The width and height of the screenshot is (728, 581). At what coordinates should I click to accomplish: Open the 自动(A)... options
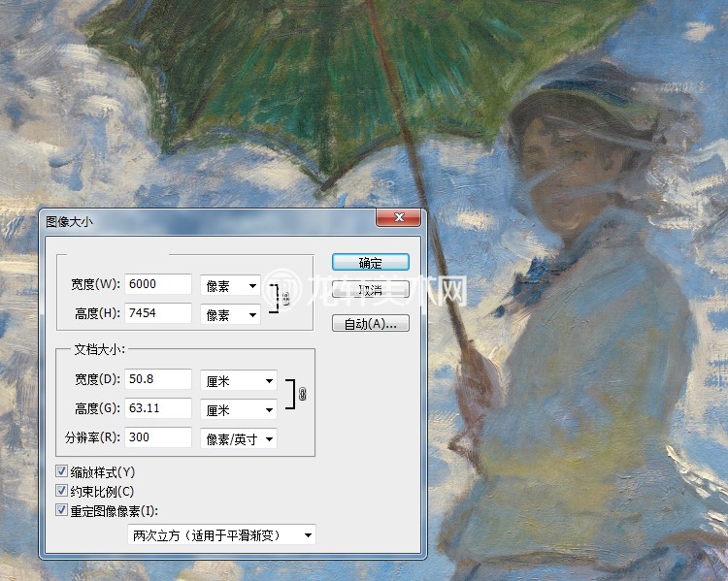(x=371, y=323)
